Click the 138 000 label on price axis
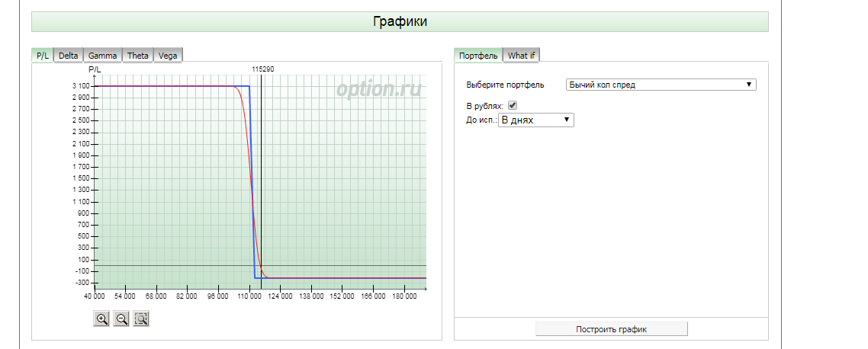 click(311, 297)
